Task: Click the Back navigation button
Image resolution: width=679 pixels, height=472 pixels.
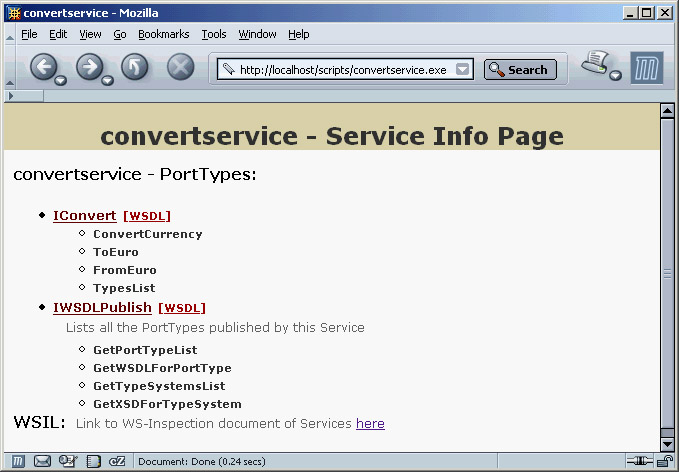Action: 43,67
